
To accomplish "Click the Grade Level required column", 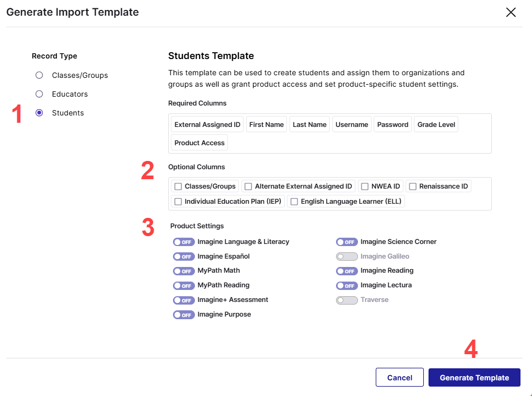I will pyautogui.click(x=436, y=124).
